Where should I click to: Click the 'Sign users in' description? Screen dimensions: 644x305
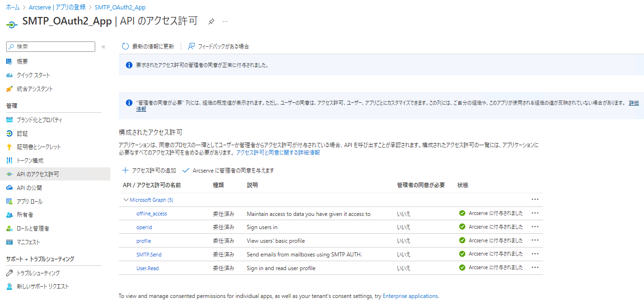(x=262, y=227)
